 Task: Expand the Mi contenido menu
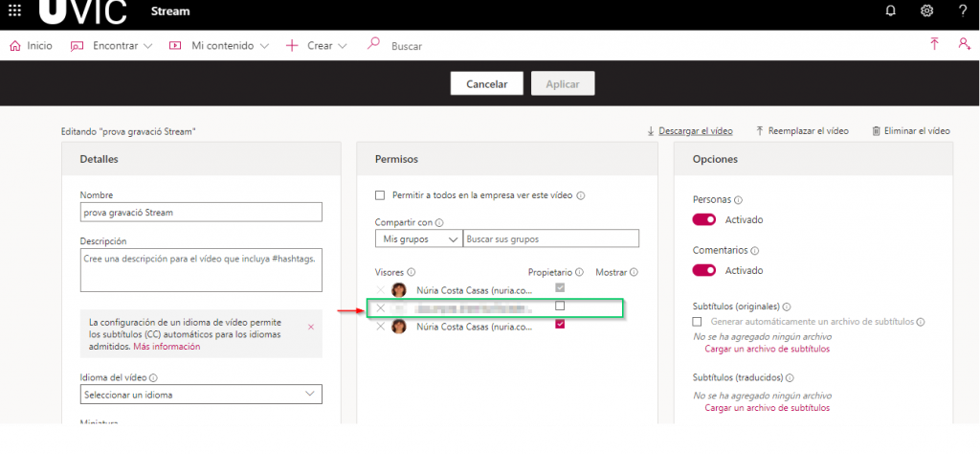(219, 46)
